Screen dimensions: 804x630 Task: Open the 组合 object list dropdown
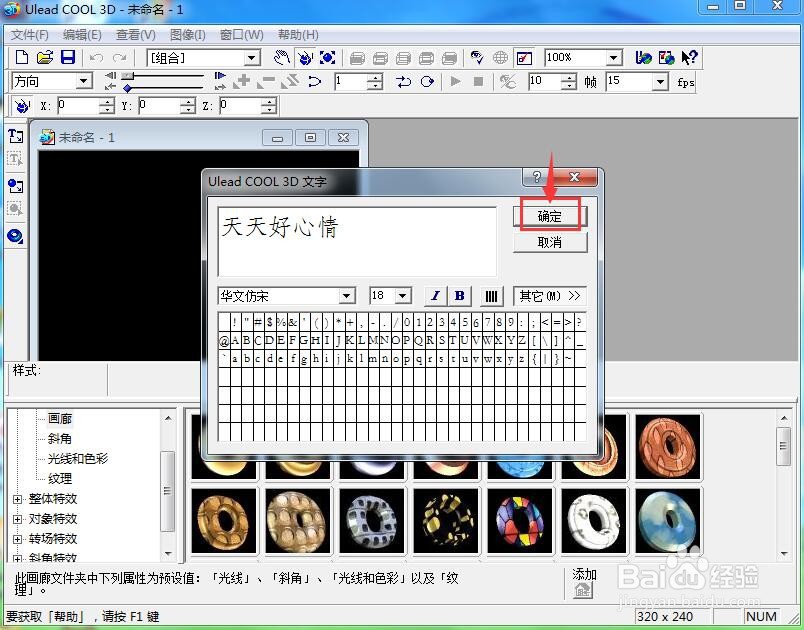(252, 58)
